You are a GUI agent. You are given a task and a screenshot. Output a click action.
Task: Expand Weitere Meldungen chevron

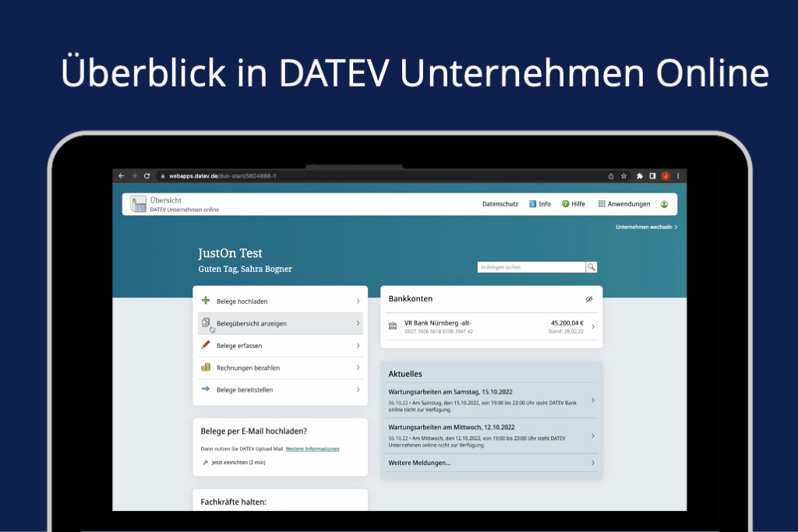coord(593,463)
